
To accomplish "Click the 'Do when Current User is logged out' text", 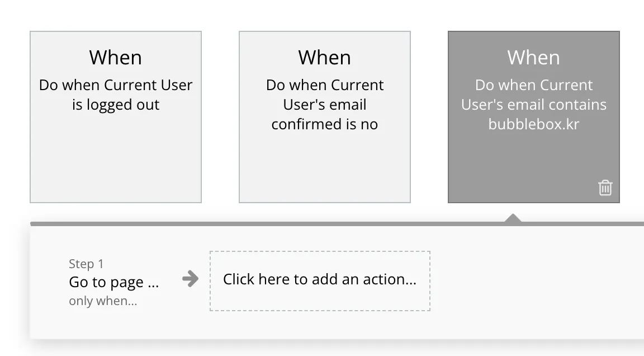I will tap(116, 95).
